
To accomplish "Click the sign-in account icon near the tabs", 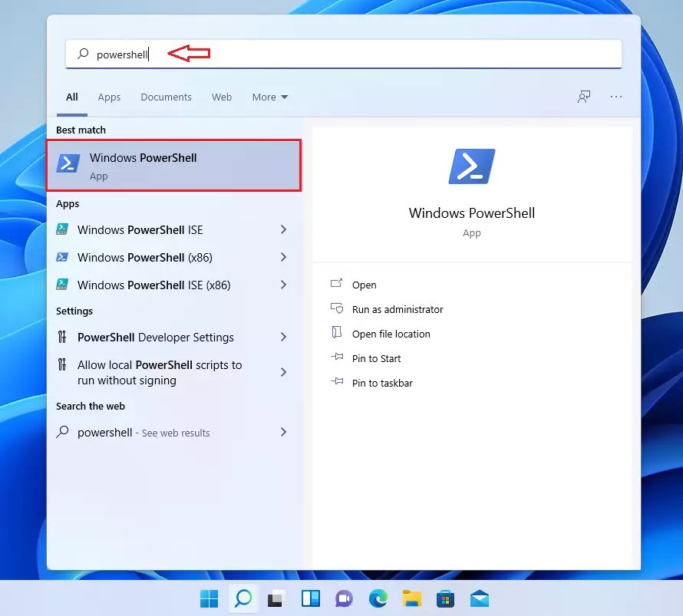I will tap(584, 97).
